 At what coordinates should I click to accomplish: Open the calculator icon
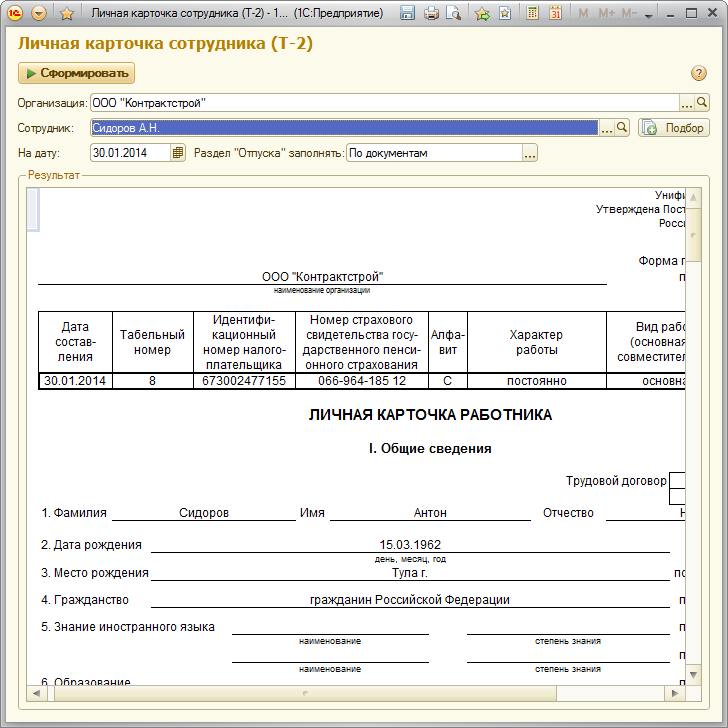click(533, 13)
